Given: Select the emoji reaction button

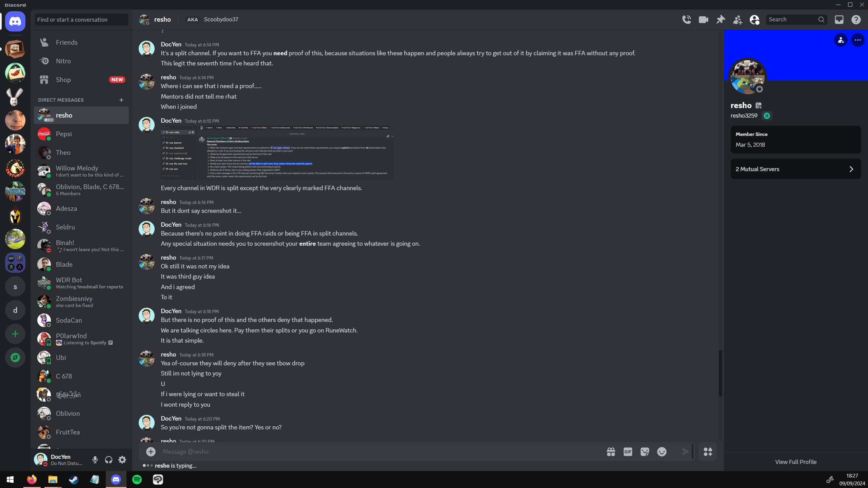Looking at the screenshot, I should (x=661, y=452).
